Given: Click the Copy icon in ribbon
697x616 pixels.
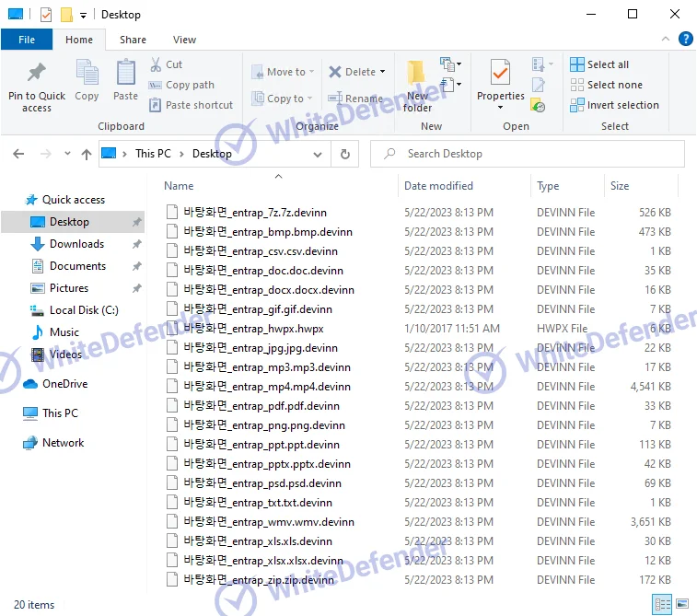Looking at the screenshot, I should point(87,75).
